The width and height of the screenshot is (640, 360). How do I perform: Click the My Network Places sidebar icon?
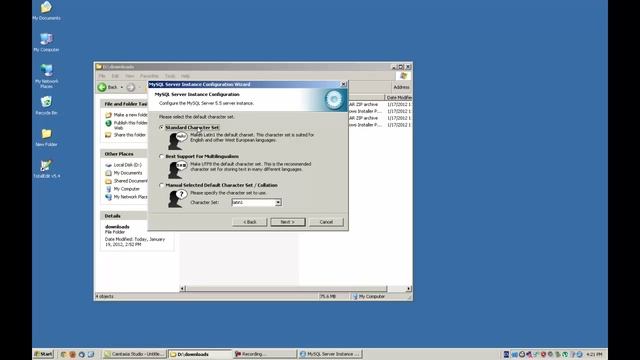click(108, 197)
